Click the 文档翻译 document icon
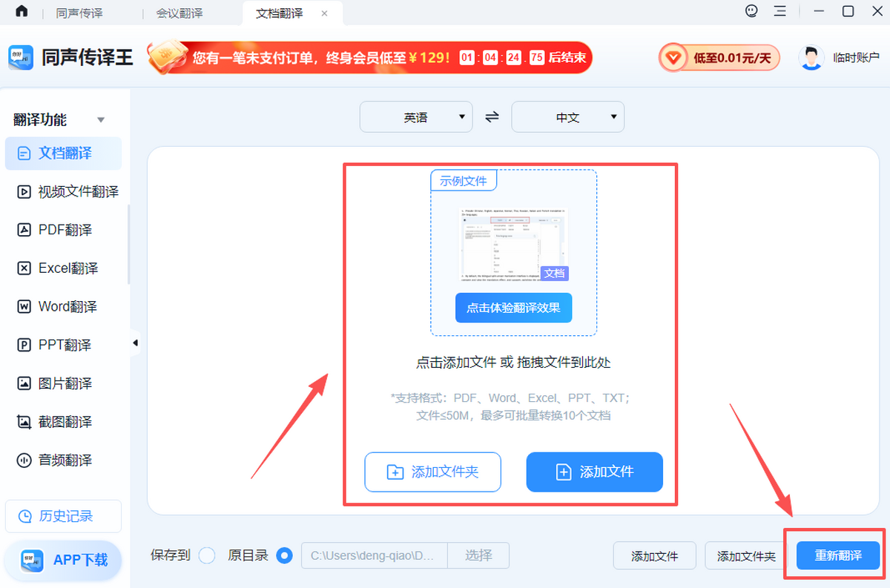 [x=24, y=153]
